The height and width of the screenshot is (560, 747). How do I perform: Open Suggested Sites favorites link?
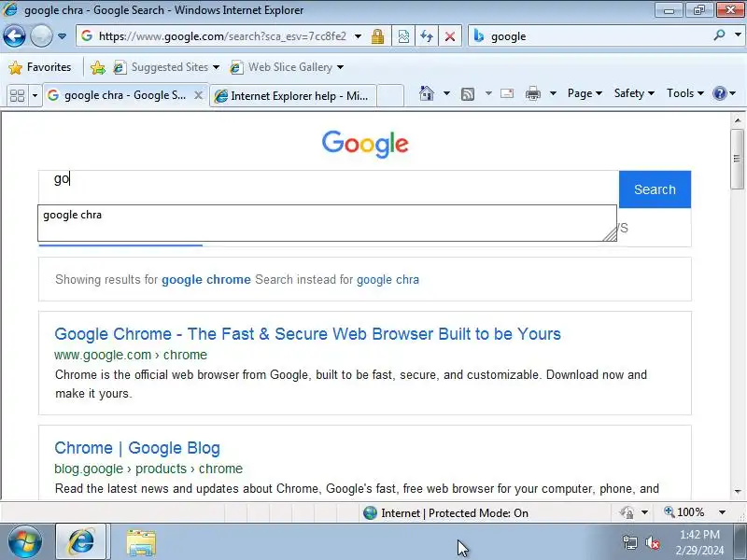(x=166, y=67)
